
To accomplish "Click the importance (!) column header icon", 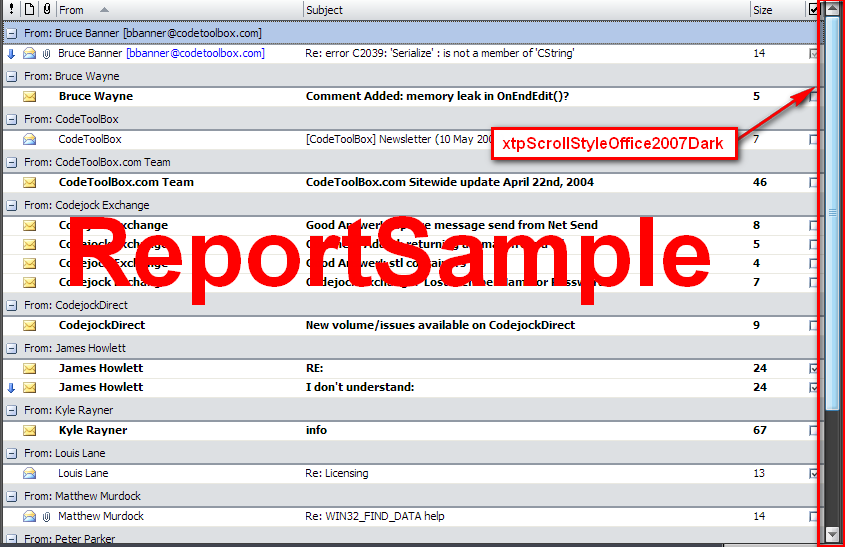I will tap(11, 10).
